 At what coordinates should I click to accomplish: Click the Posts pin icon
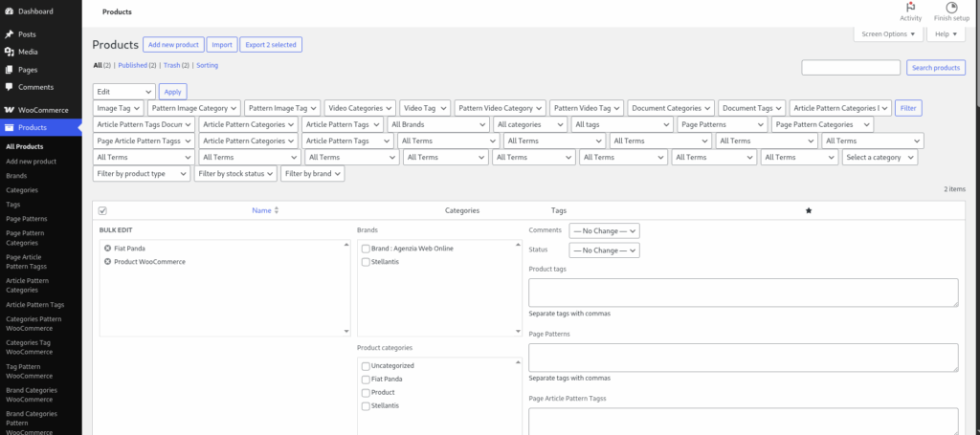(x=10, y=34)
